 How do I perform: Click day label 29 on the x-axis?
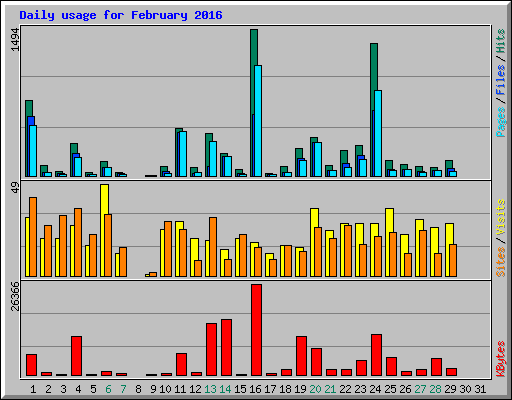[450, 389]
